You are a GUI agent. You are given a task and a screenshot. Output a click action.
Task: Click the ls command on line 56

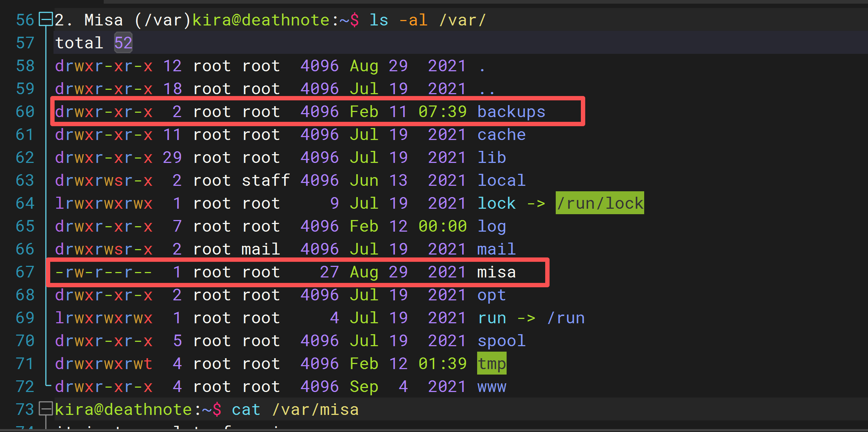(x=378, y=20)
